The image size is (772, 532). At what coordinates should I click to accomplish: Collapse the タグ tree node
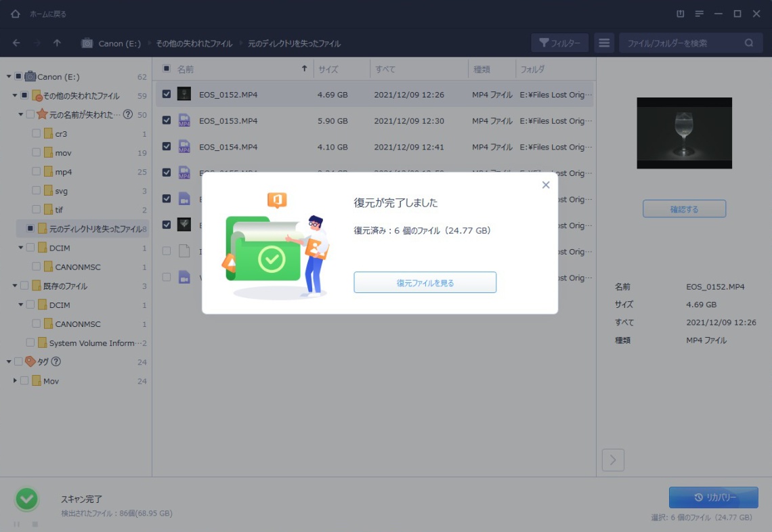9,361
